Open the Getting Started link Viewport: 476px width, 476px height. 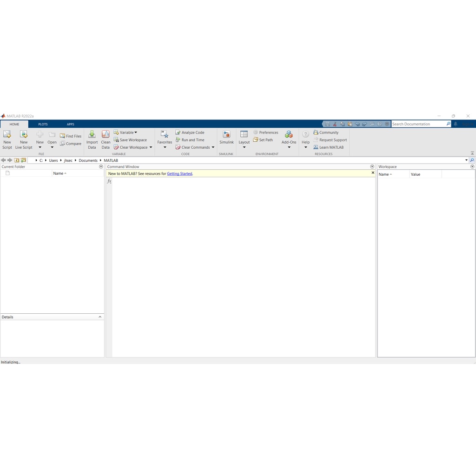(179, 174)
